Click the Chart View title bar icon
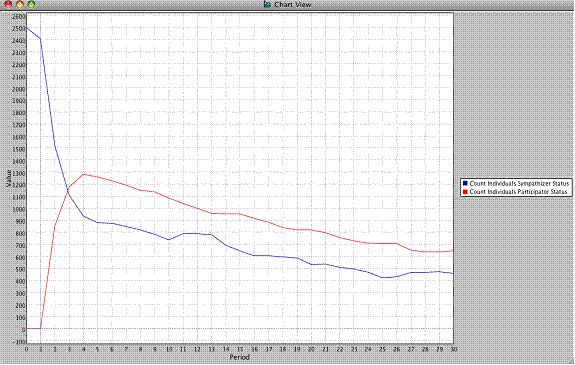The width and height of the screenshot is (575, 365). click(267, 4)
